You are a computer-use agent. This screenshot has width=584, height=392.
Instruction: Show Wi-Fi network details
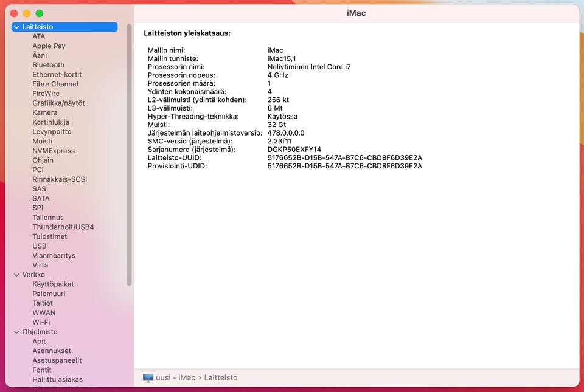[41, 323]
